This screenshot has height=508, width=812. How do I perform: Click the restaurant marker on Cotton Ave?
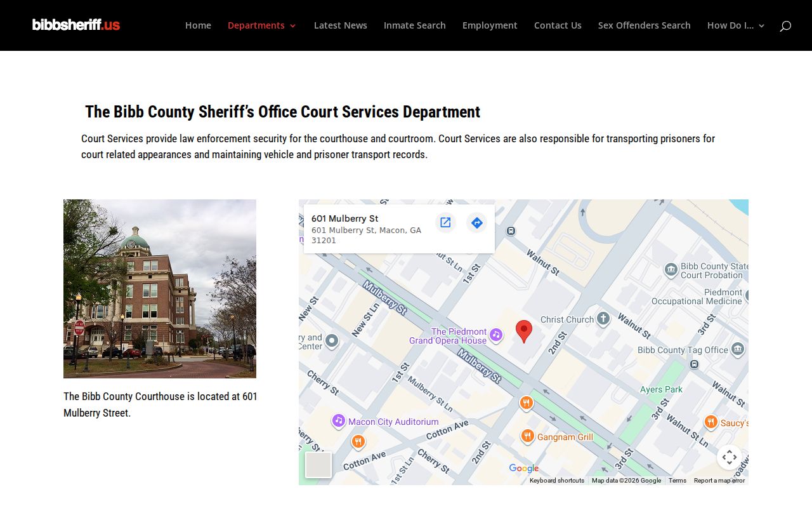click(x=358, y=441)
